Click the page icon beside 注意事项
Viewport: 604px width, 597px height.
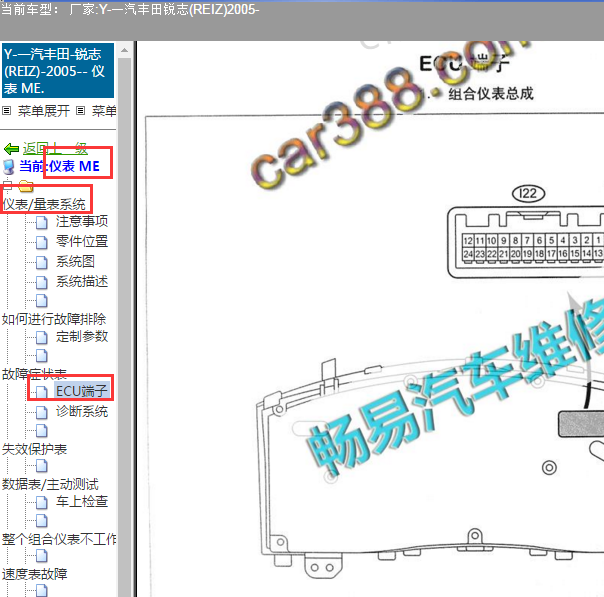42,222
